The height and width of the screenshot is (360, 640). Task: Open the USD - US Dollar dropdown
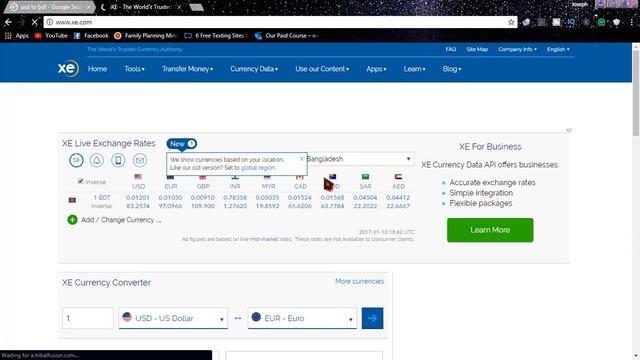[173, 318]
